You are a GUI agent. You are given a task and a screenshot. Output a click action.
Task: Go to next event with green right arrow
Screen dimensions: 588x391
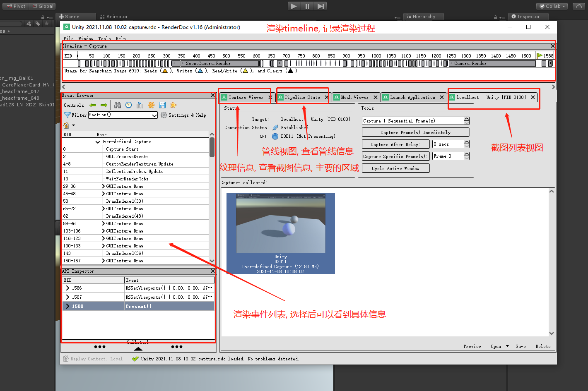pos(104,105)
